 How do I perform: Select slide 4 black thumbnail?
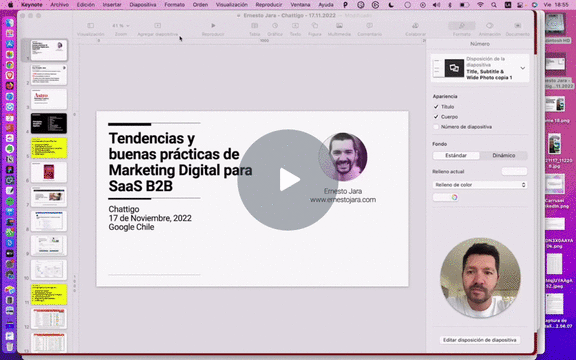pyautogui.click(x=49, y=123)
